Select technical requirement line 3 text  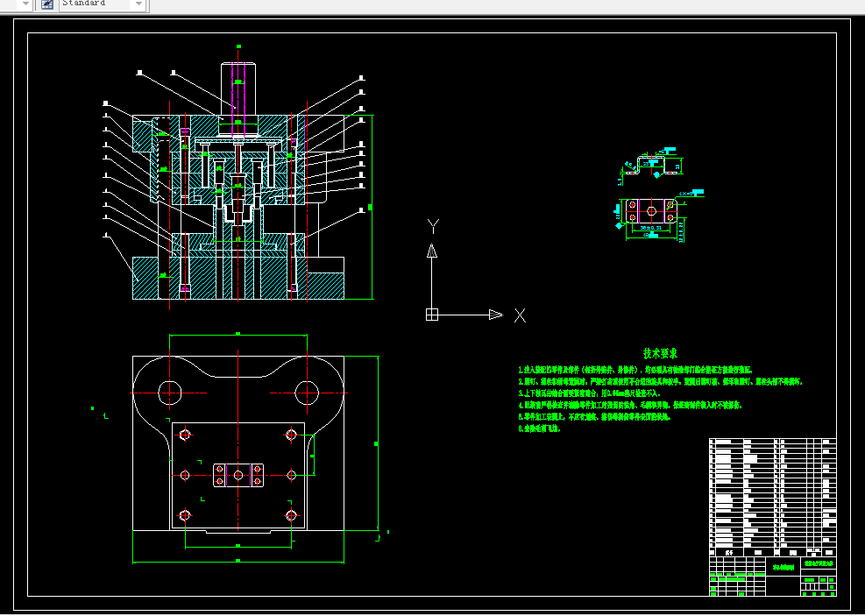589,393
